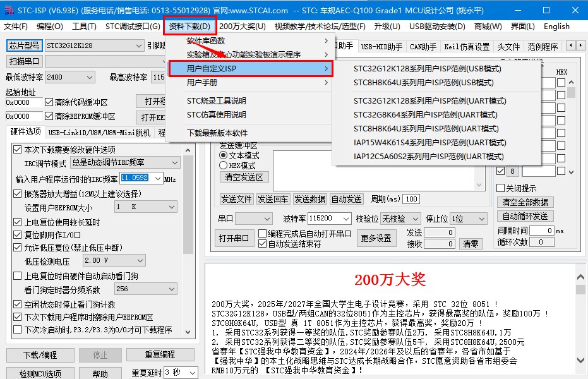The image size is (588, 379).
Task: Enable 上电复位时由硬件自动启动看门狗
Action: pyautogui.click(x=17, y=276)
